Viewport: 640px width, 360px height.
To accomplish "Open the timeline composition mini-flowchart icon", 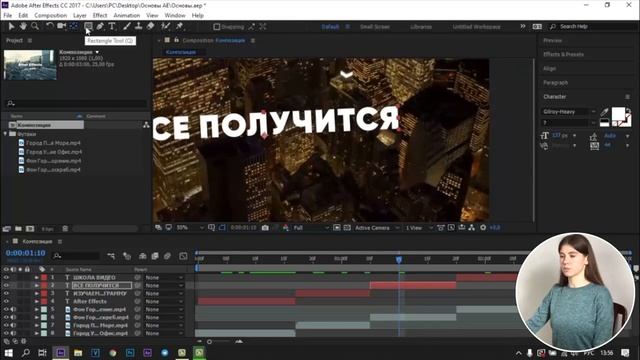I will click(111, 256).
